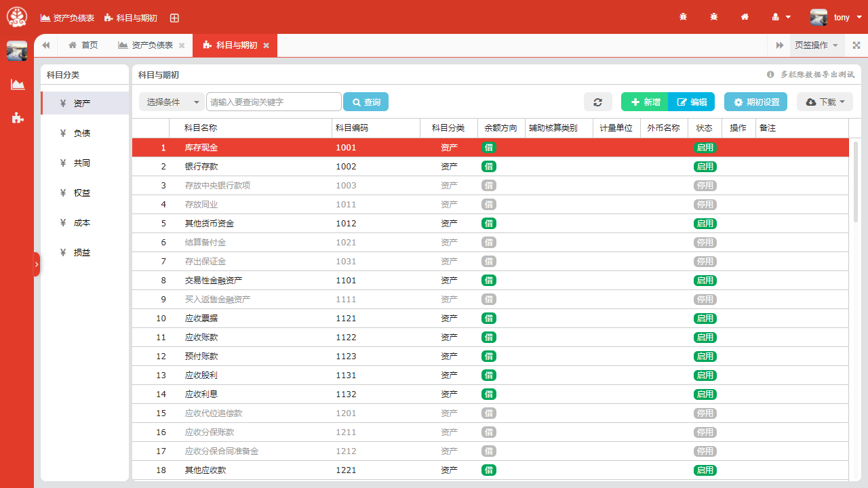The width and height of the screenshot is (868, 488).
Task: Expand the 页签操作 menu
Action: 816,45
